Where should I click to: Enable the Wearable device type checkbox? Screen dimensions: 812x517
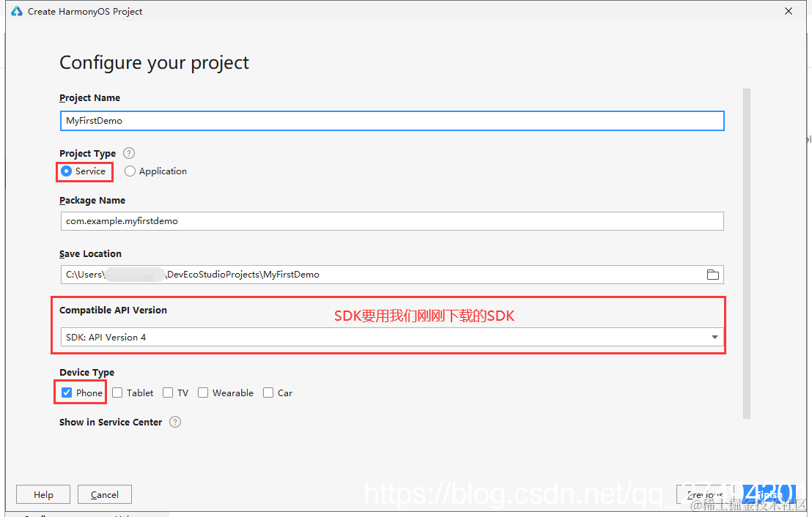click(x=203, y=393)
